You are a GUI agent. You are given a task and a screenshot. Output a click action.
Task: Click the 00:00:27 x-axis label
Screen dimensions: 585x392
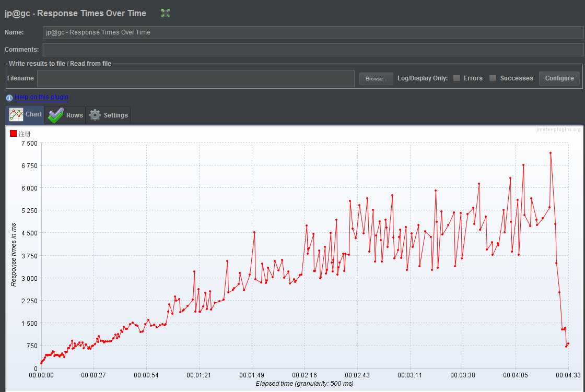[x=93, y=375]
